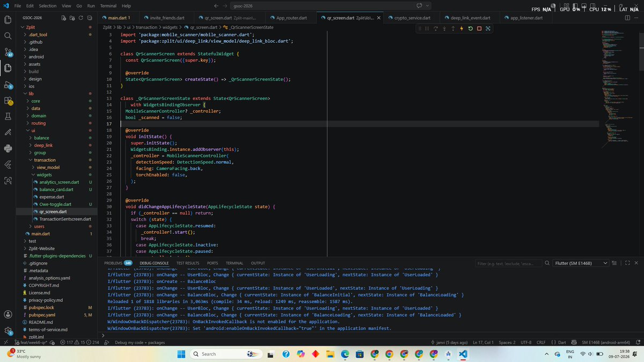Collapse the lib folder

coord(31,93)
